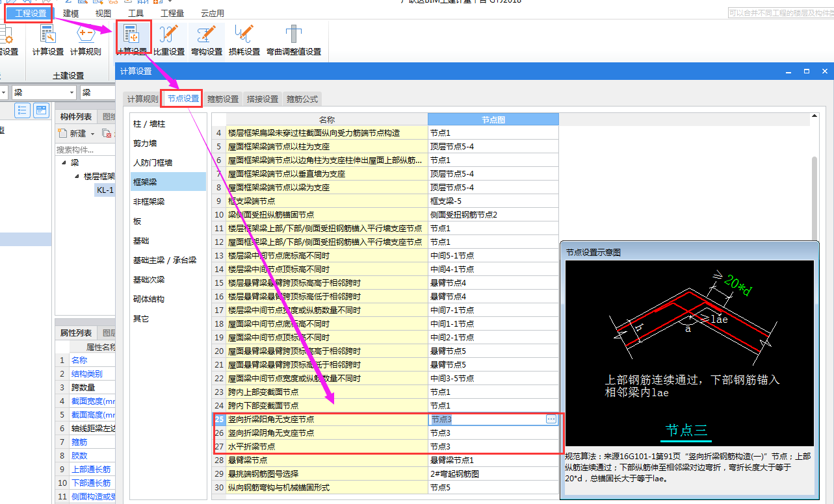Viewport: 834px width, 504px height.
Task: Open the 工程量 ribbon tab
Action: tap(172, 13)
